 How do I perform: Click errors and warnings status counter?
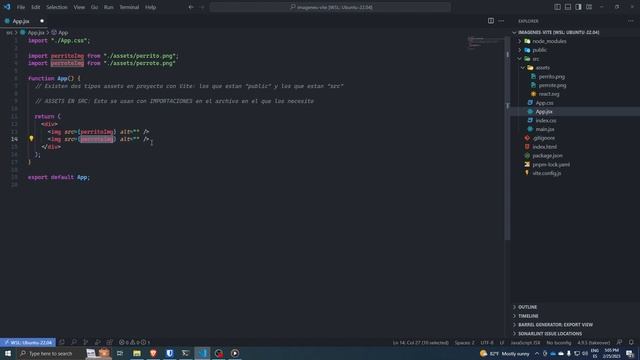point(135,342)
